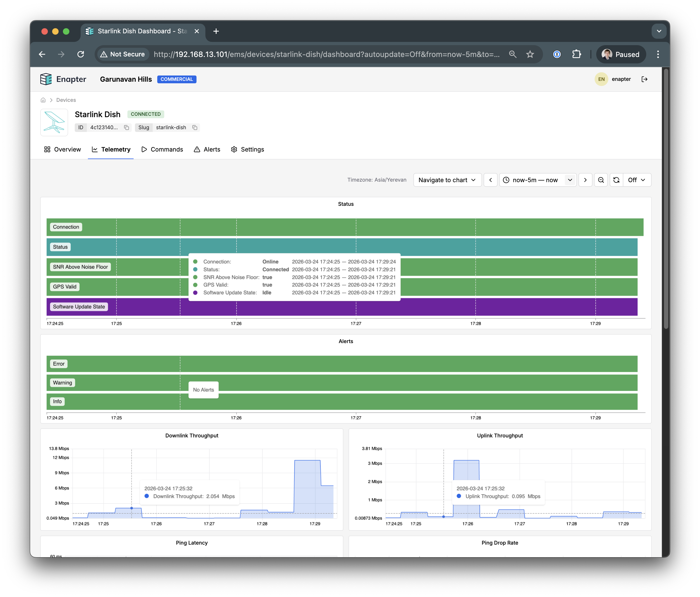Click the home breadcrumb icon

click(x=43, y=100)
